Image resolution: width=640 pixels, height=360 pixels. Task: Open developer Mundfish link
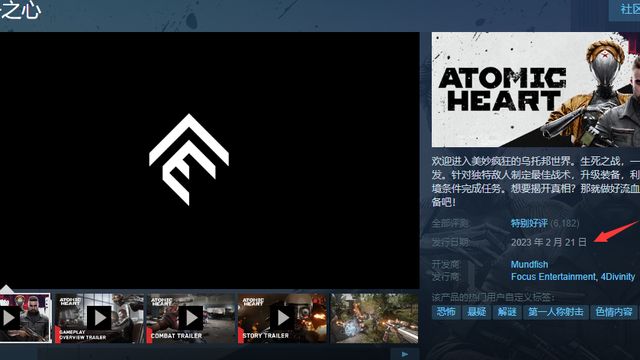click(x=529, y=264)
